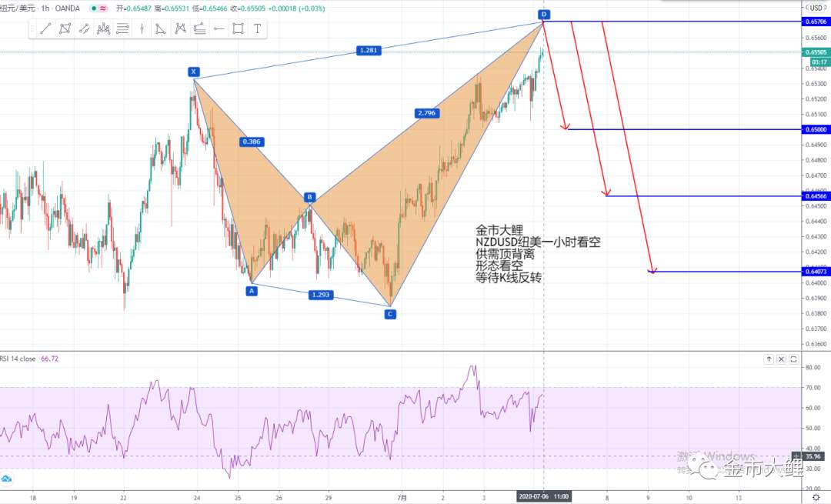This screenshot has width=831, height=504.
Task: Click the 2.796 ratio label
Action: click(x=426, y=113)
